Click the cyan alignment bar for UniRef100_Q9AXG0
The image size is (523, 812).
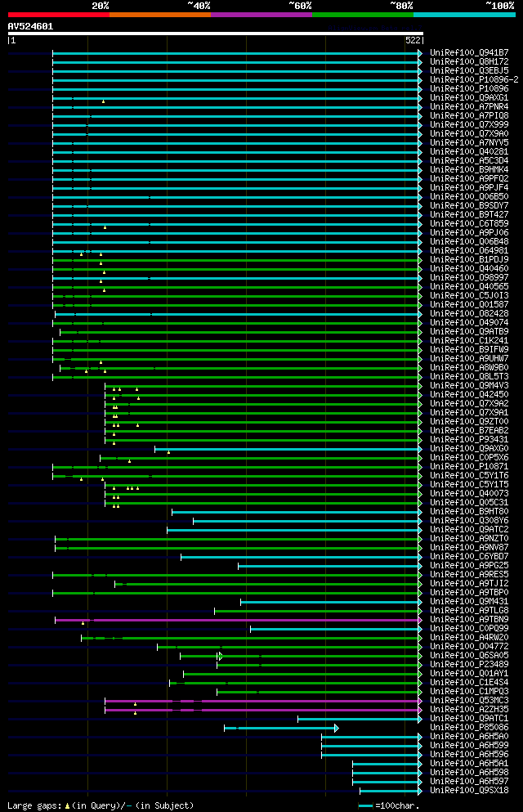tap(288, 449)
